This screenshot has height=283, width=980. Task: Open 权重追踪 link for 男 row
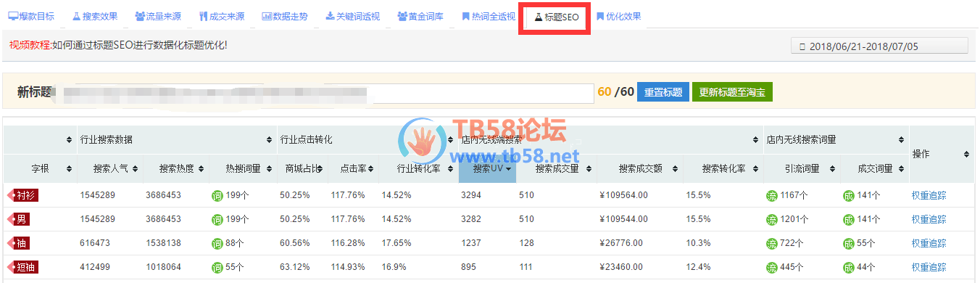click(929, 219)
